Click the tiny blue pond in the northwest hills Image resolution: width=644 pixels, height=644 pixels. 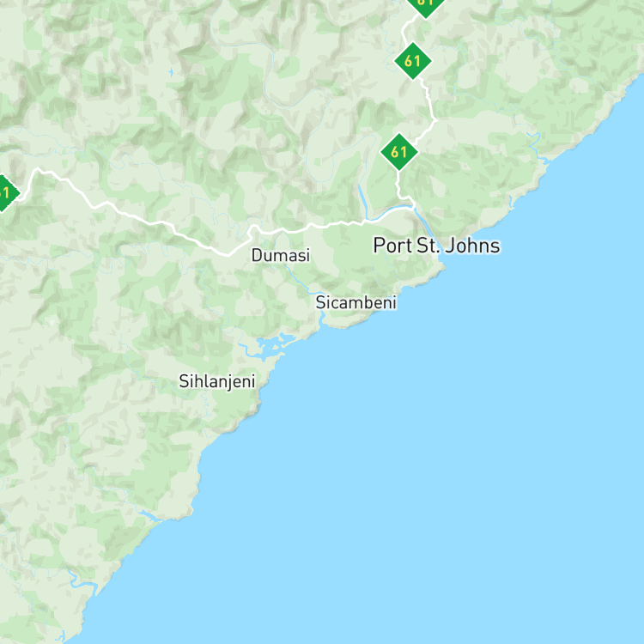click(x=171, y=73)
